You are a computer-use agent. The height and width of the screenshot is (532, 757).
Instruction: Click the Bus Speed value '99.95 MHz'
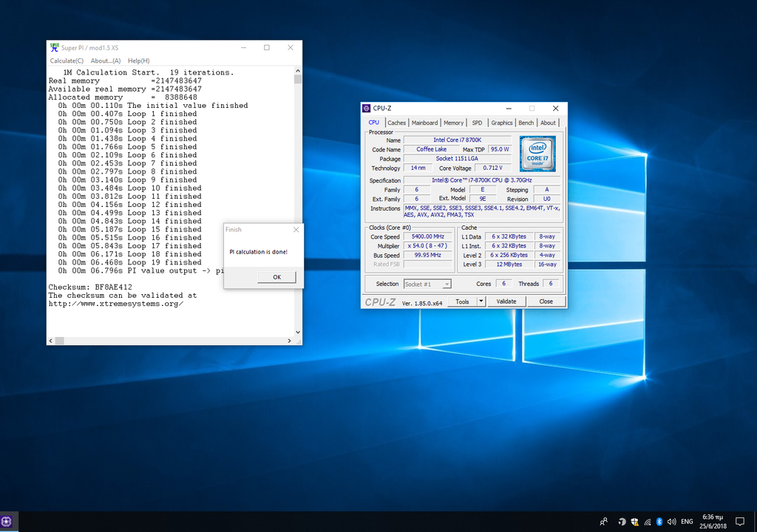tap(428, 255)
